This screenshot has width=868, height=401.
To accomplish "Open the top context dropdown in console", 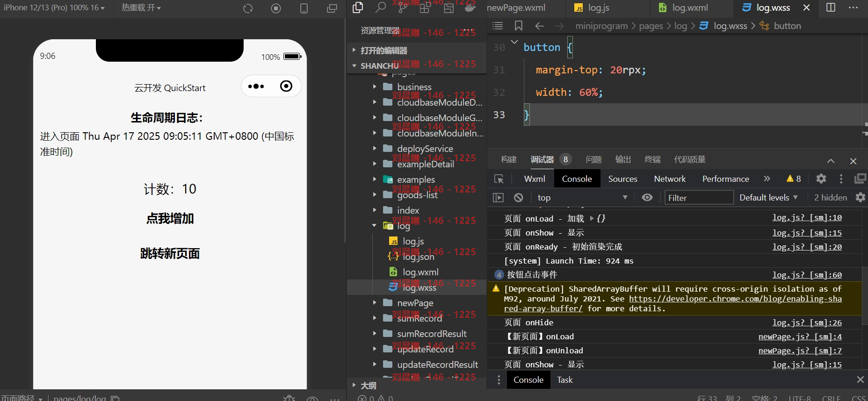I will pos(582,198).
